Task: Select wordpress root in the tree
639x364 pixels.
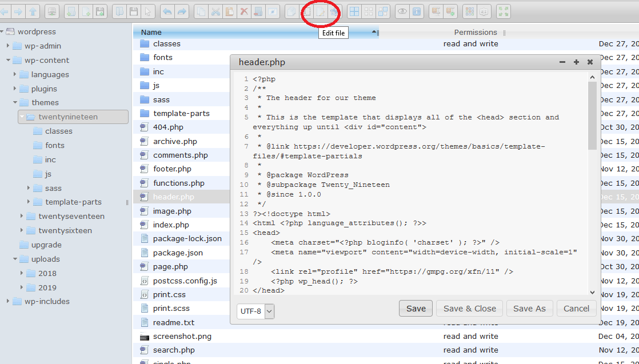Action: (37, 32)
